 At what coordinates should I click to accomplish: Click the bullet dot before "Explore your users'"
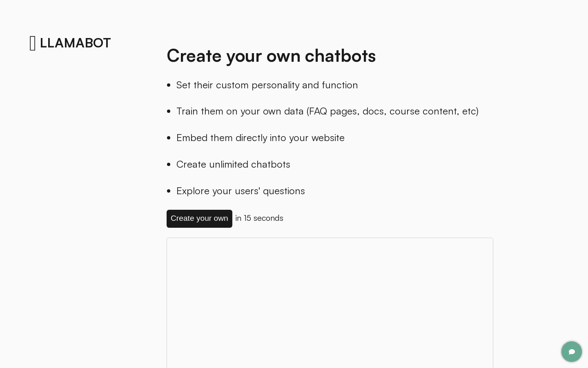coord(169,191)
